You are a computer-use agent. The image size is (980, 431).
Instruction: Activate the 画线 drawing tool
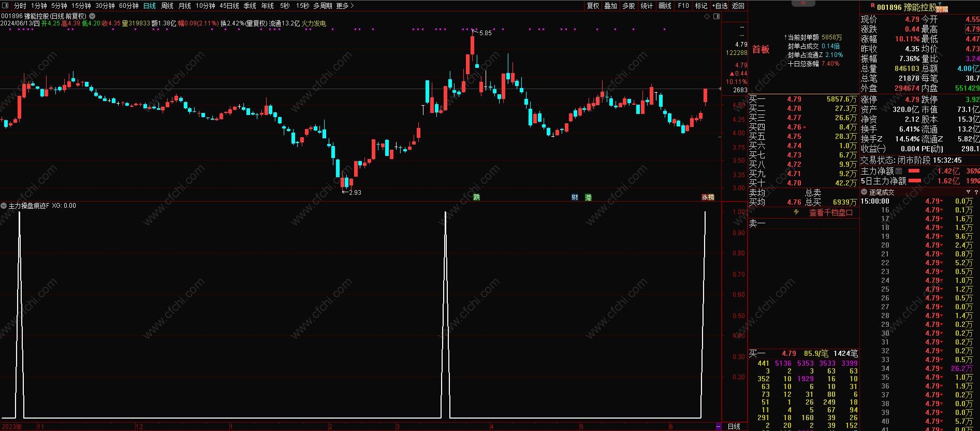pyautogui.click(x=665, y=6)
